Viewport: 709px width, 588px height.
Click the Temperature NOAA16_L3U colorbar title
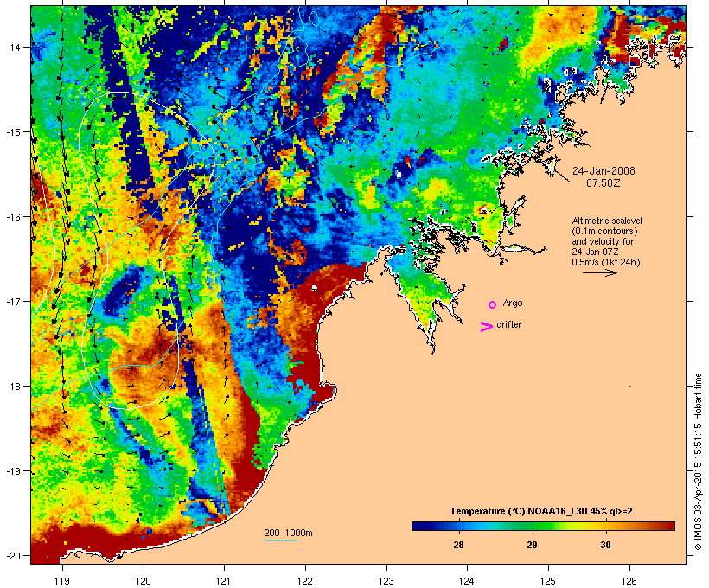[541, 512]
